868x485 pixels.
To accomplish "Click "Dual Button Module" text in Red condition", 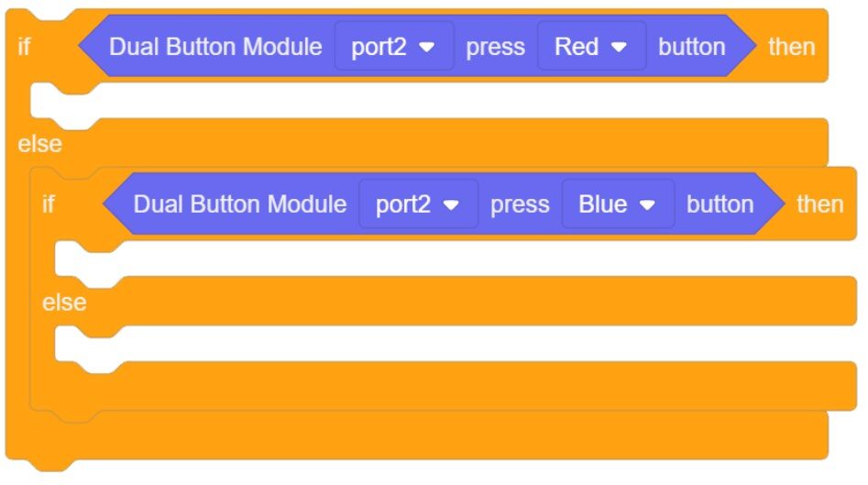I will click(x=215, y=47).
